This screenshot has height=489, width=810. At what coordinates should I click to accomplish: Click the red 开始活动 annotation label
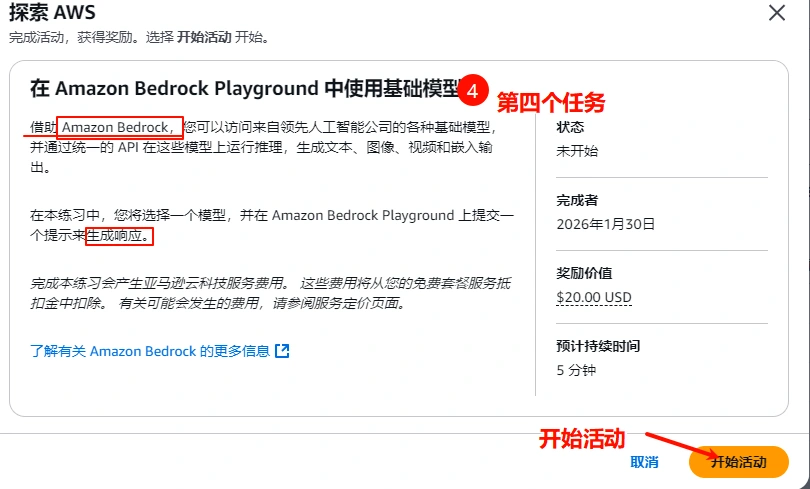coord(582,438)
